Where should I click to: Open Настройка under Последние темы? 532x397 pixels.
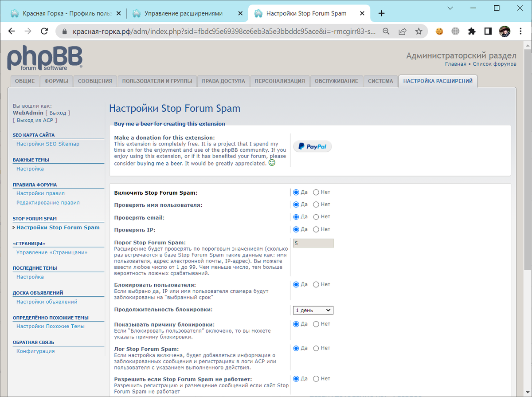click(x=30, y=277)
